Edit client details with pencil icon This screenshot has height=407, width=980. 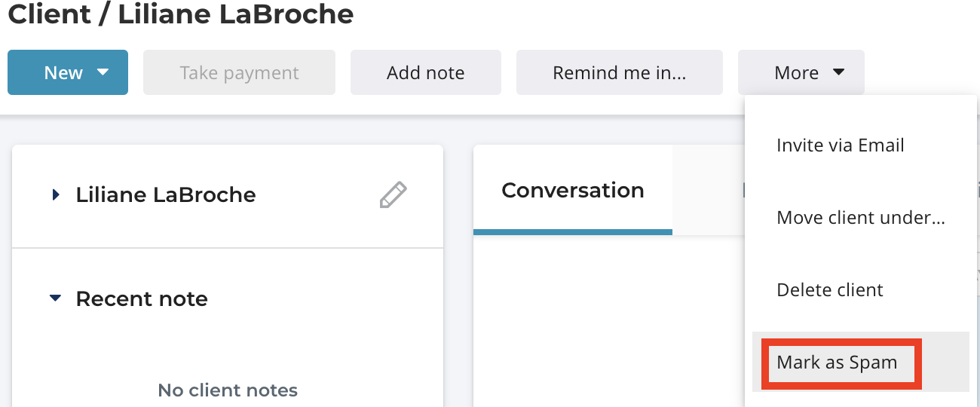(393, 194)
